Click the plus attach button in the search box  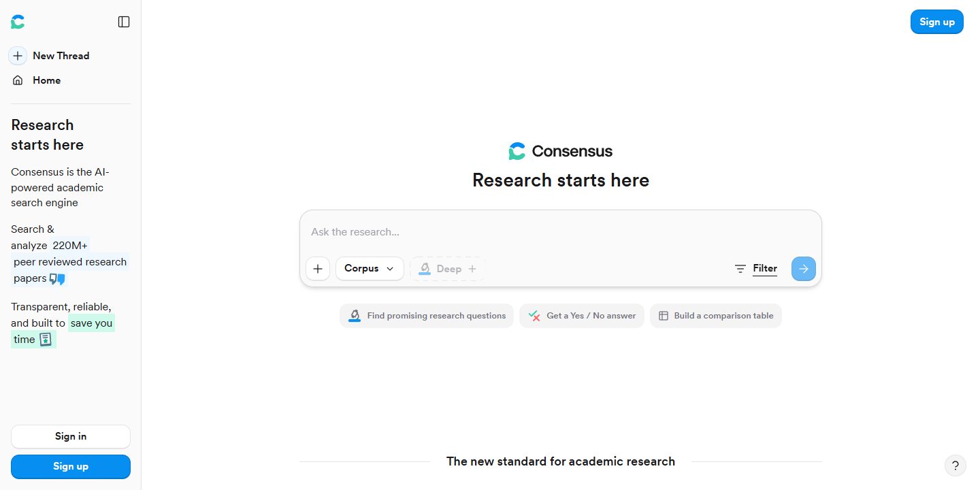[318, 269]
